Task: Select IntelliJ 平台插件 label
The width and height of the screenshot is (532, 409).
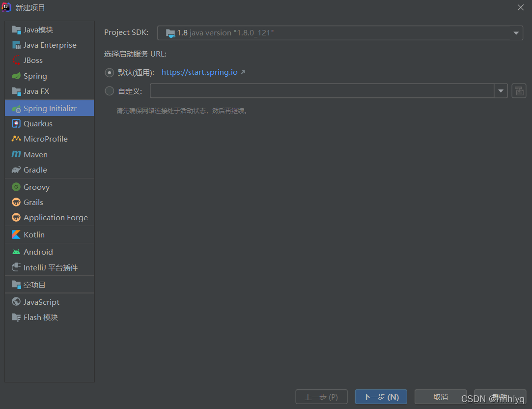Action: click(x=51, y=267)
